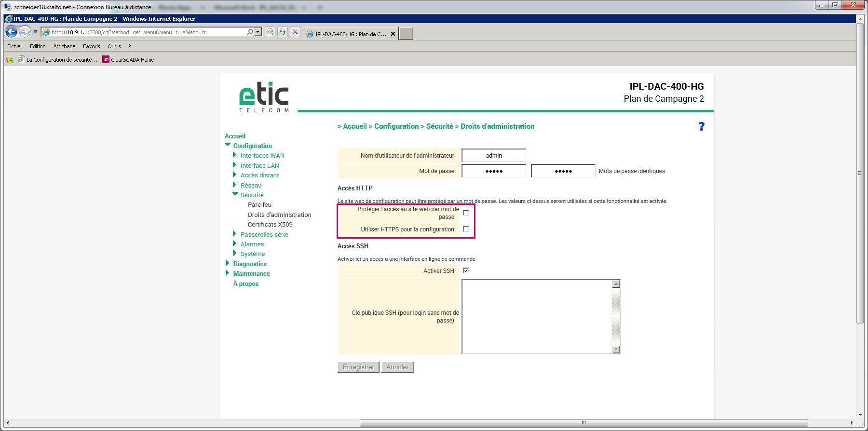
Task: Open the Outils menu
Action: (114, 46)
